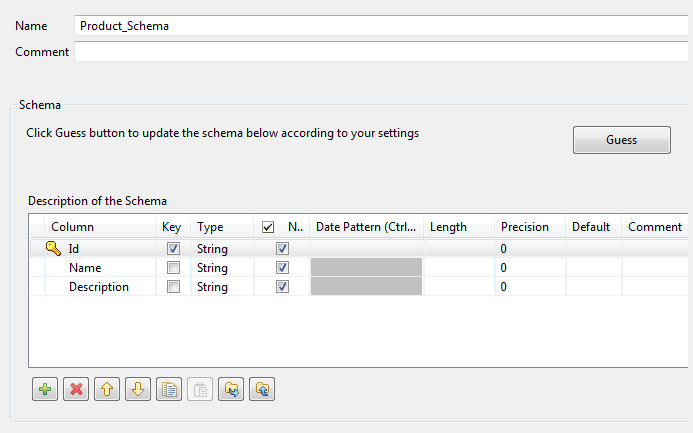
Task: Click the folder icon with blue right arrow
Action: tap(231, 390)
